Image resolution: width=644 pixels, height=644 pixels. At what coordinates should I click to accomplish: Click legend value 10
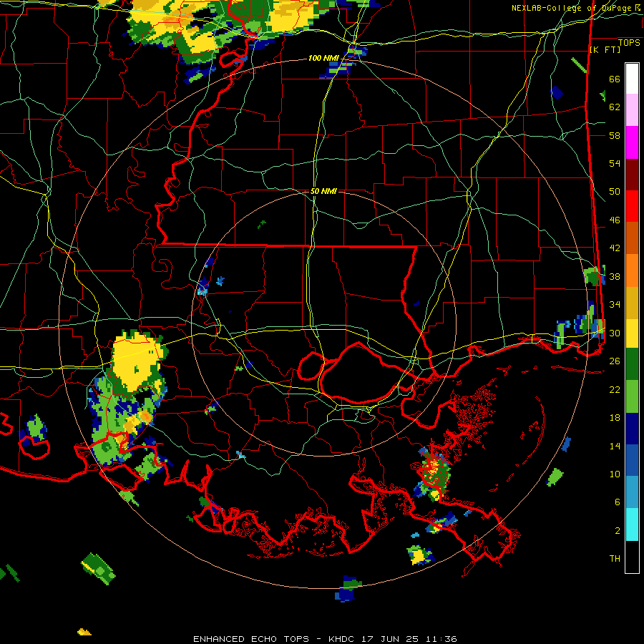[x=615, y=474]
